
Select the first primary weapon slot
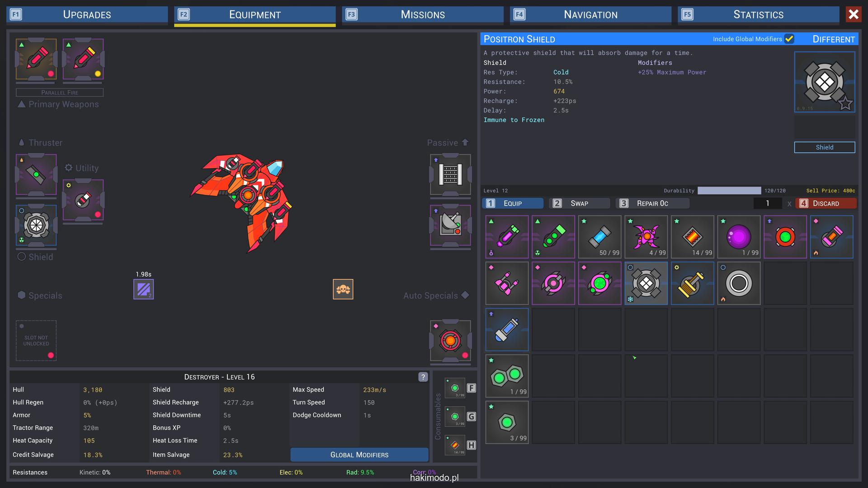(36, 59)
